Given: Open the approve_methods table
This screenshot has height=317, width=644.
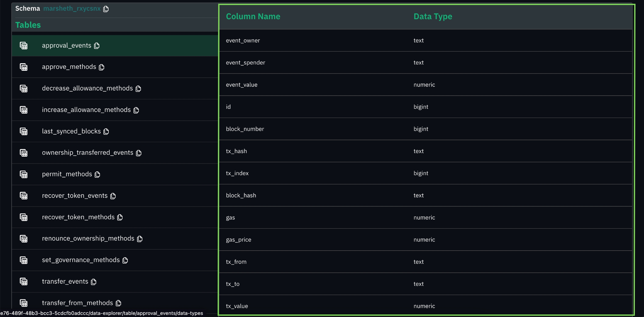Looking at the screenshot, I should click(69, 67).
